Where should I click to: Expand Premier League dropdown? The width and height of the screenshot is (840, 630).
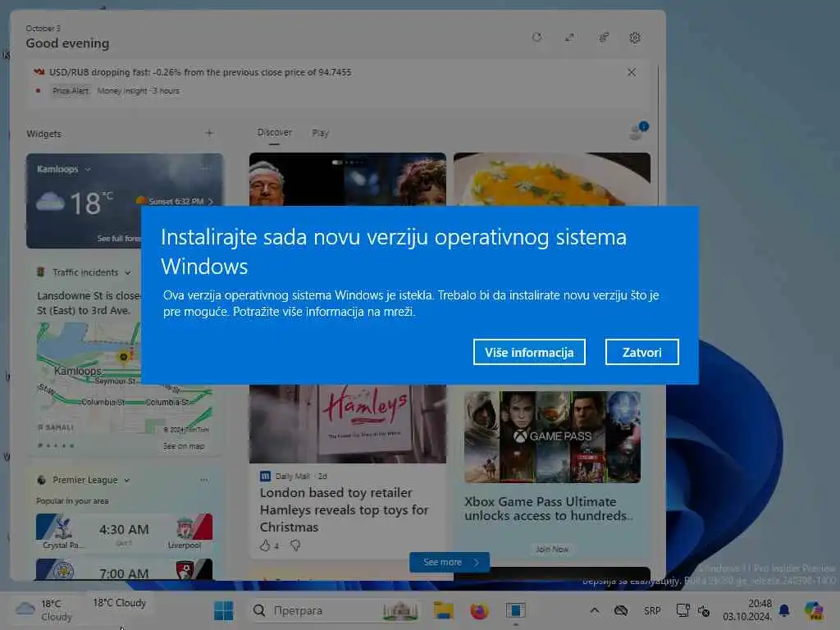[126, 481]
